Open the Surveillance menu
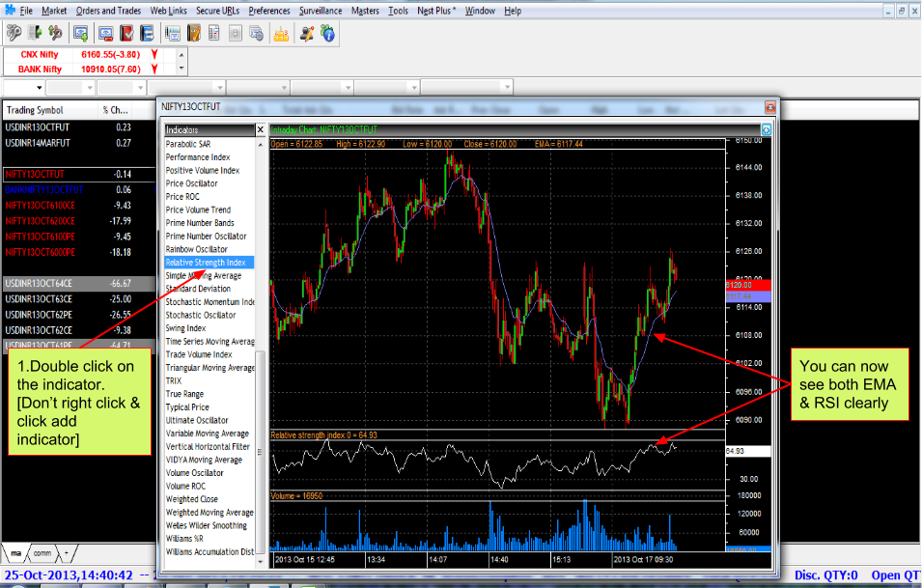The width and height of the screenshot is (922, 588). (321, 11)
